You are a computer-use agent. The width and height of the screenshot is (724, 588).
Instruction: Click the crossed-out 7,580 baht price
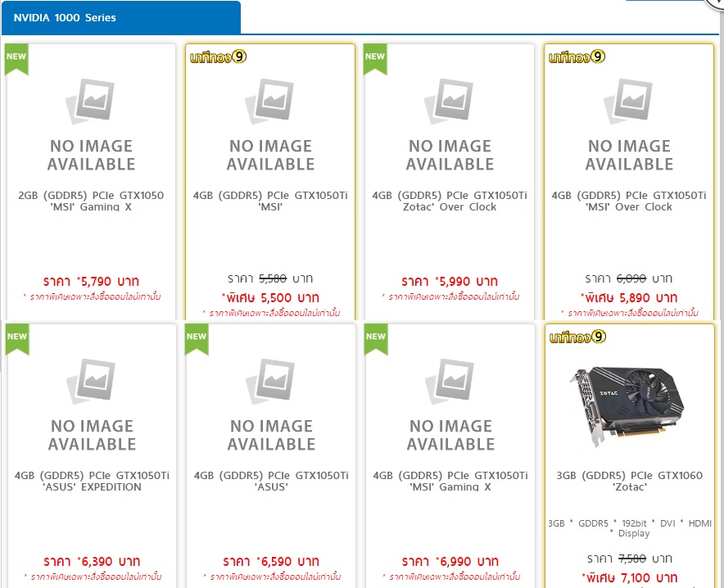click(x=629, y=559)
